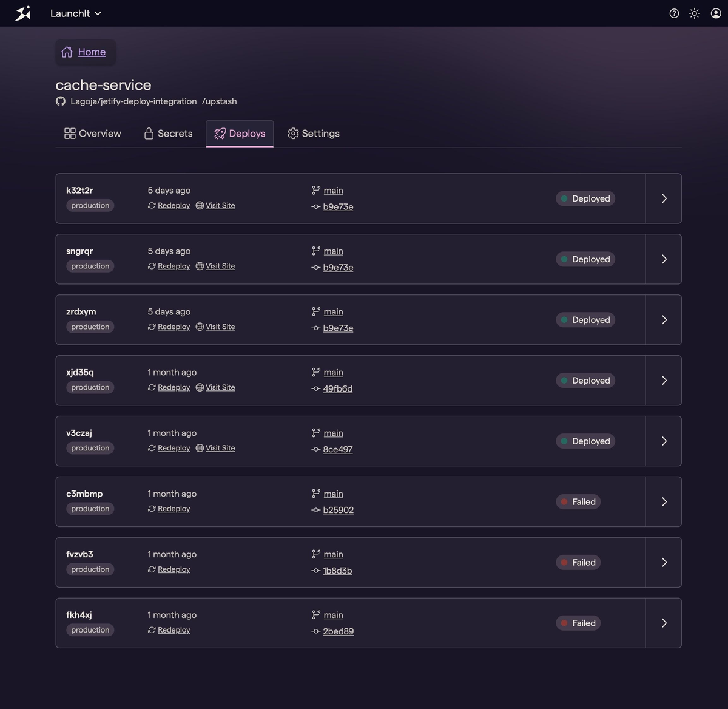Click the redeploy refresh icon on deploy c3mbmp
Image resolution: width=728 pixels, height=709 pixels.
tap(151, 508)
